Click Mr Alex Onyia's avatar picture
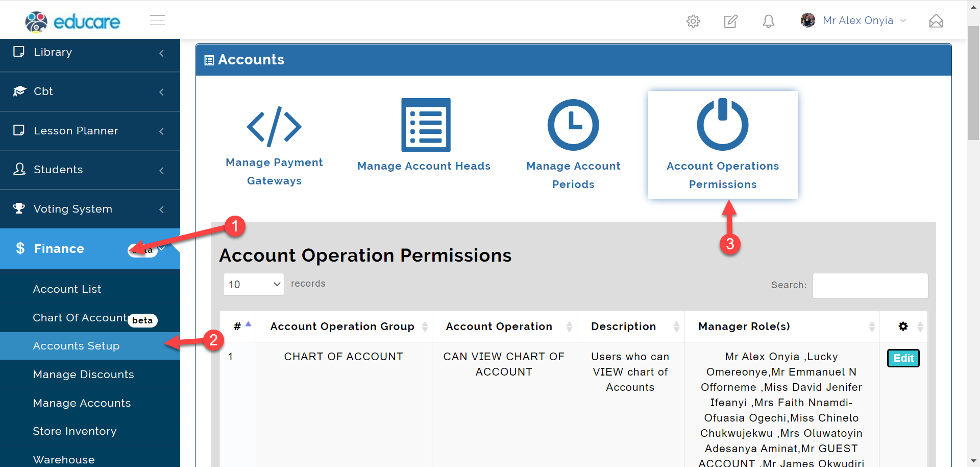Image resolution: width=980 pixels, height=467 pixels. [808, 20]
